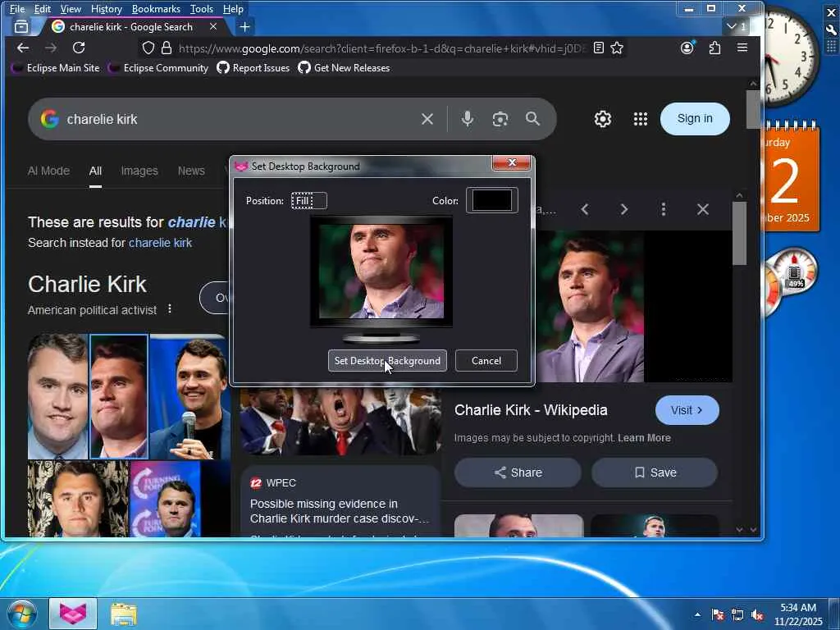Open Eclipse Community bookmark

158,68
